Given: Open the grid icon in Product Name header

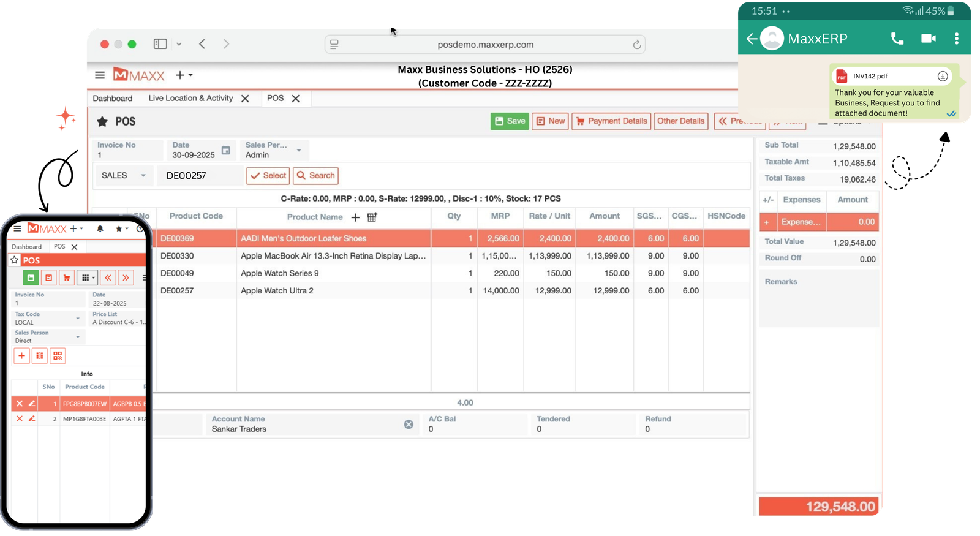Looking at the screenshot, I should pos(372,217).
